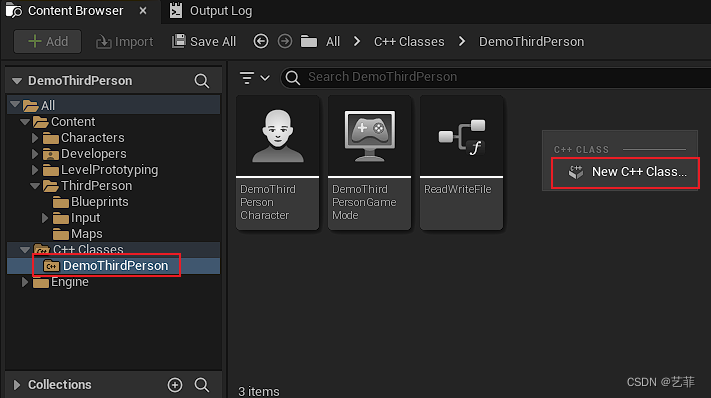This screenshot has height=398, width=711.
Task: Expand the Collections panel
Action: pyautogui.click(x=17, y=385)
